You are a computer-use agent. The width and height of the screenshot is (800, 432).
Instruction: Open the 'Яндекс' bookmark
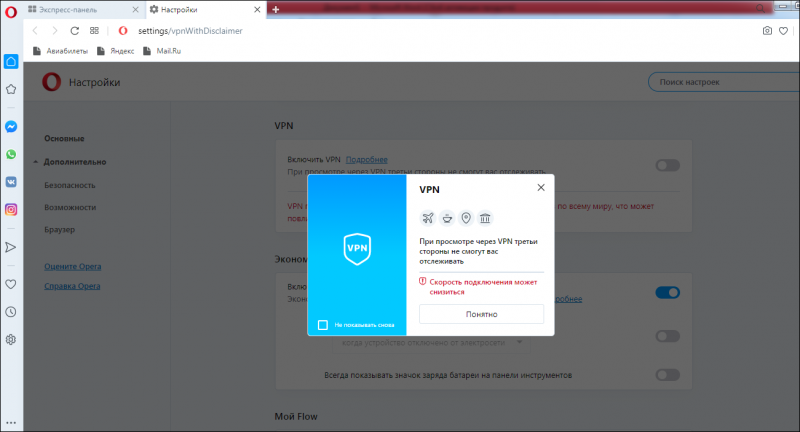tap(116, 51)
